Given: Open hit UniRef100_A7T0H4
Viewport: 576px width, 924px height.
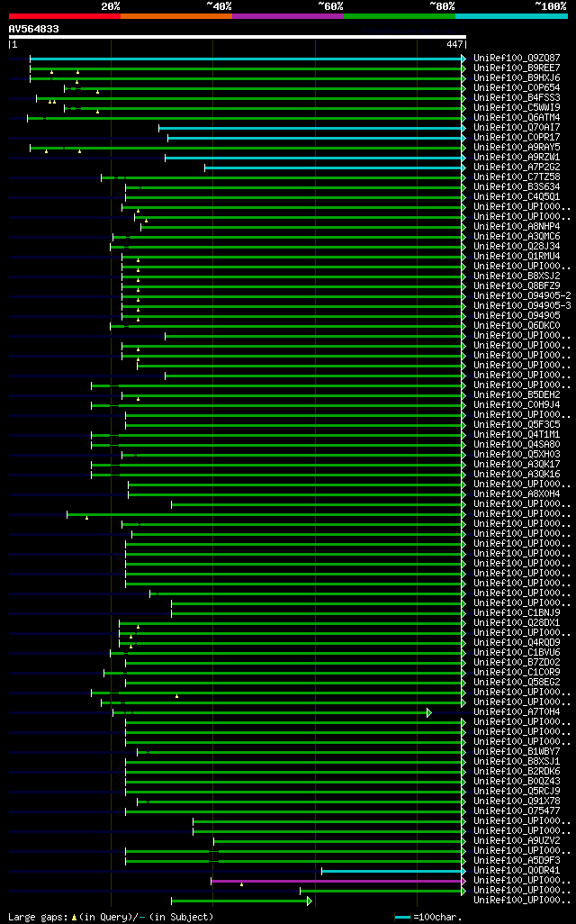Looking at the screenshot, I should click(x=517, y=711).
